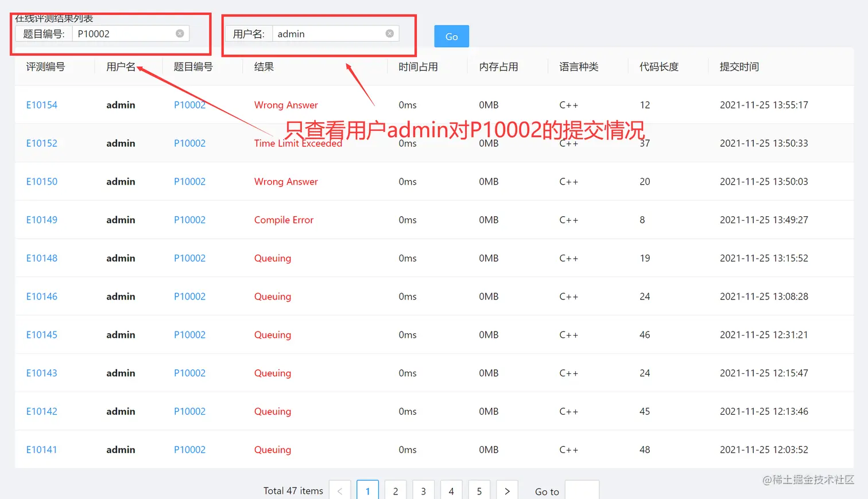The image size is (868, 499).
Task: Go to previous page arrow
Action: [x=340, y=490]
